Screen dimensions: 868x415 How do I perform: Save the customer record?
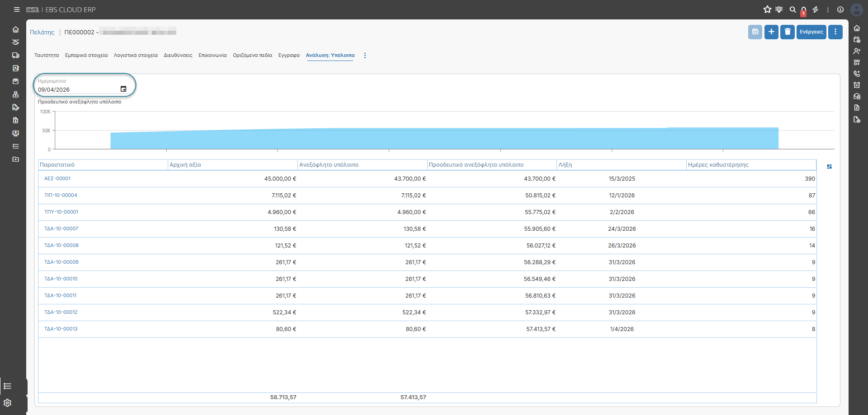pyautogui.click(x=755, y=32)
